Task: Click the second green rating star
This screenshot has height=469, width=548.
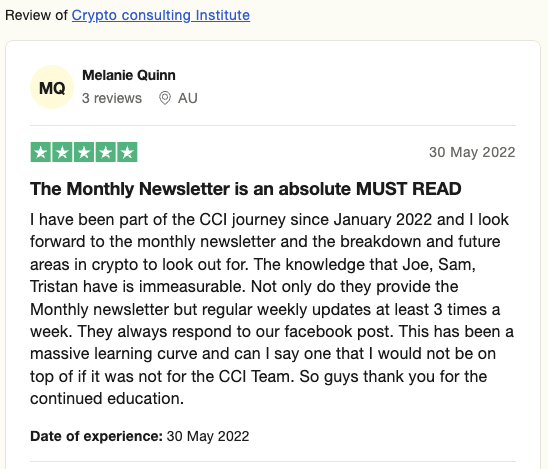Action: point(63,152)
